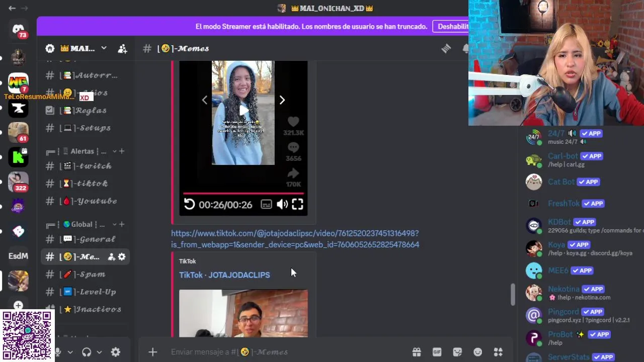Click the add server plus icon
Viewport: 644px width, 362px height.
(x=18, y=305)
